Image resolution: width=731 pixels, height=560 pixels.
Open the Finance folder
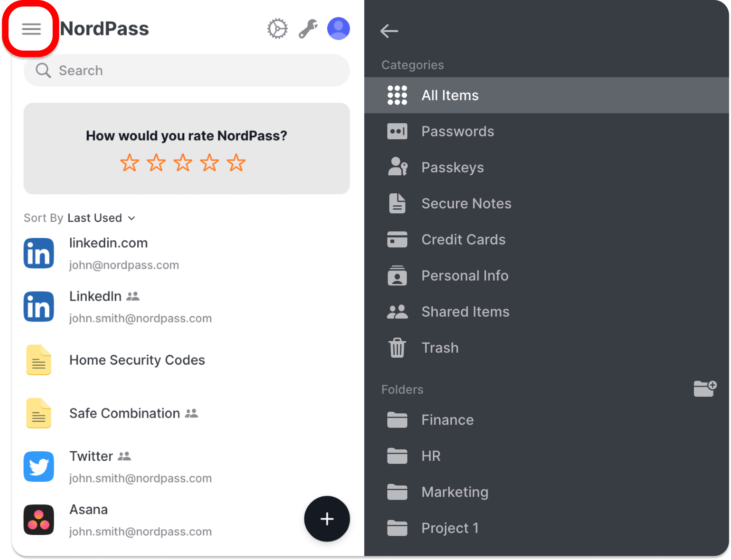coord(547,420)
